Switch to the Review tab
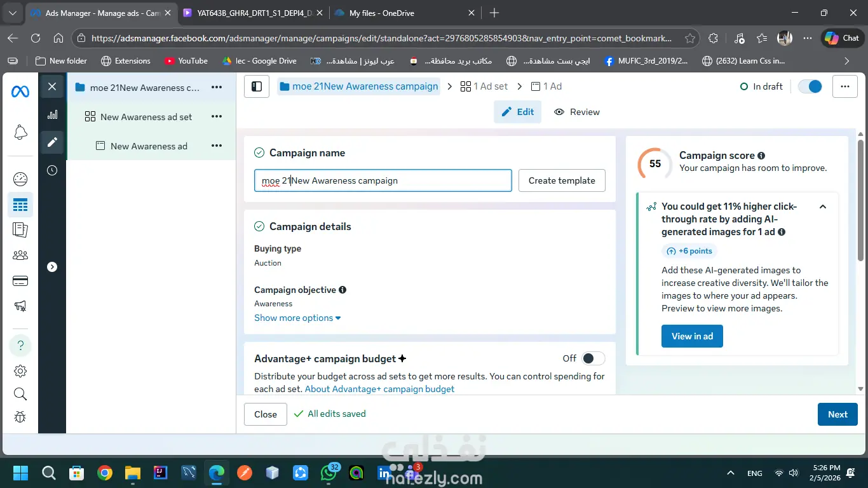Screen dimensions: 868x488 click(x=577, y=112)
